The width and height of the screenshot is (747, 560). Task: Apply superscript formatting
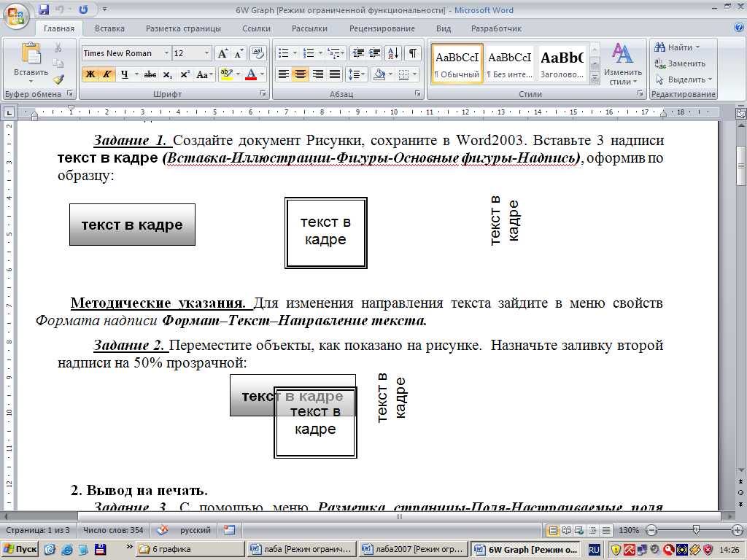pyautogui.click(x=185, y=74)
